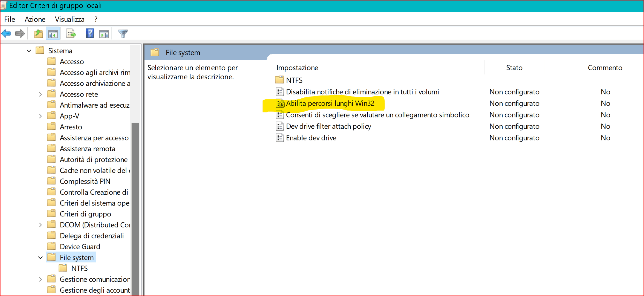Select the Enable dev drive setting
This screenshot has height=296, width=644.
311,138
